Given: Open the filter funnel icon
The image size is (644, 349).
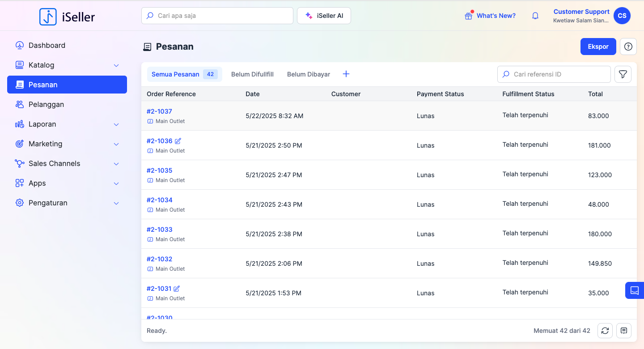Looking at the screenshot, I should click(623, 74).
